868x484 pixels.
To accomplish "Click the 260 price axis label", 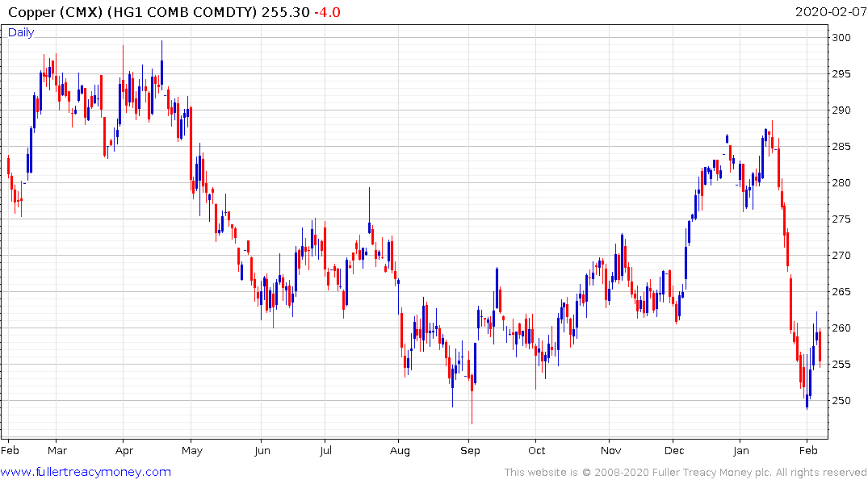I will point(841,328).
